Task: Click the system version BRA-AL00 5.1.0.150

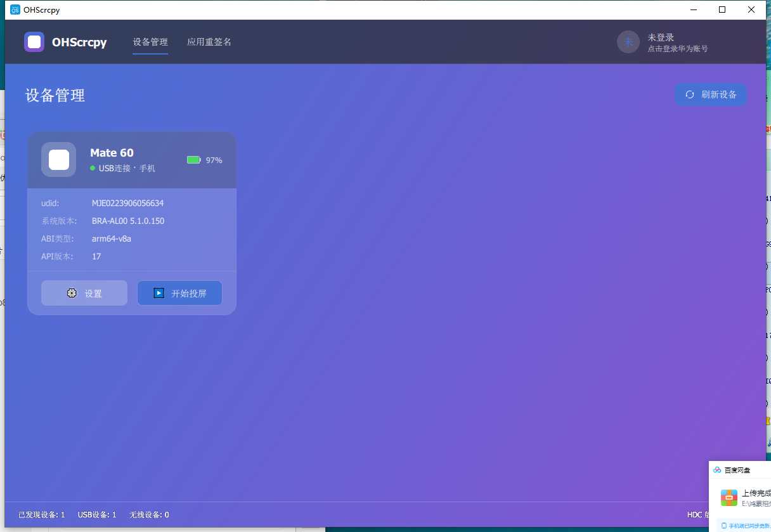Action: (x=128, y=221)
